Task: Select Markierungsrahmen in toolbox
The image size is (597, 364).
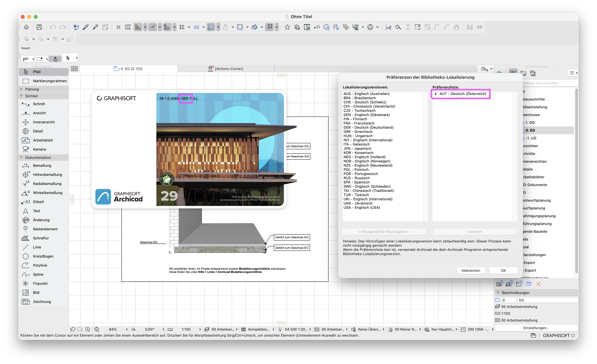Action: pos(44,81)
